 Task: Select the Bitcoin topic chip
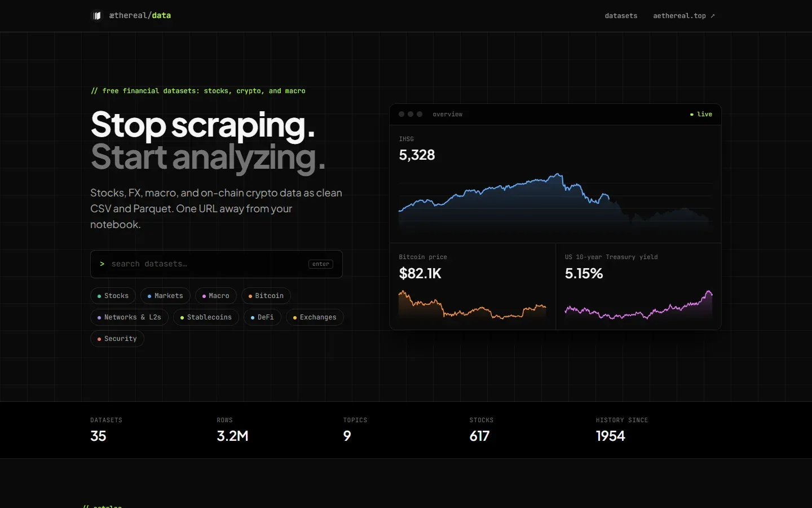[266, 296]
